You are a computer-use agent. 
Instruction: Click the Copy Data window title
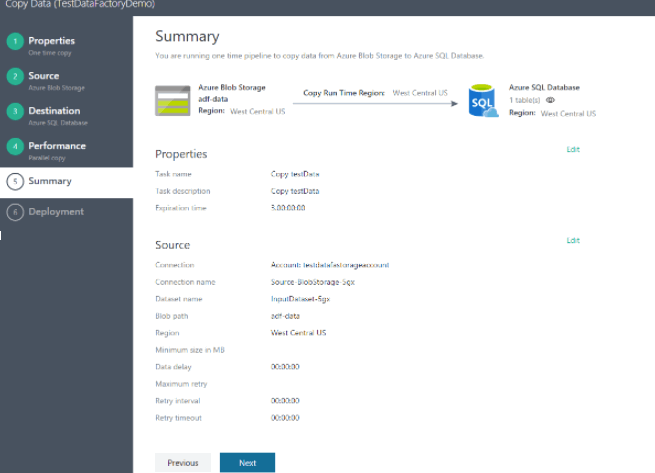80,4
